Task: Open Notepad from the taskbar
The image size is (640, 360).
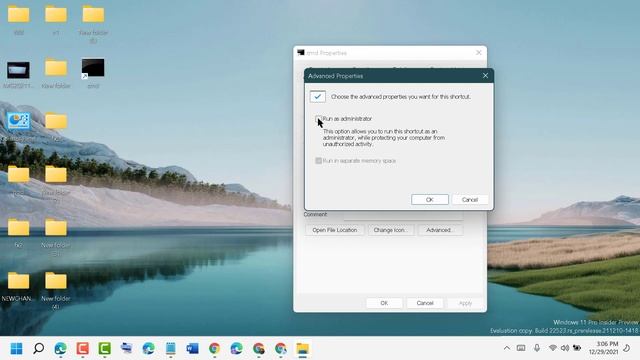Action: click(x=171, y=349)
